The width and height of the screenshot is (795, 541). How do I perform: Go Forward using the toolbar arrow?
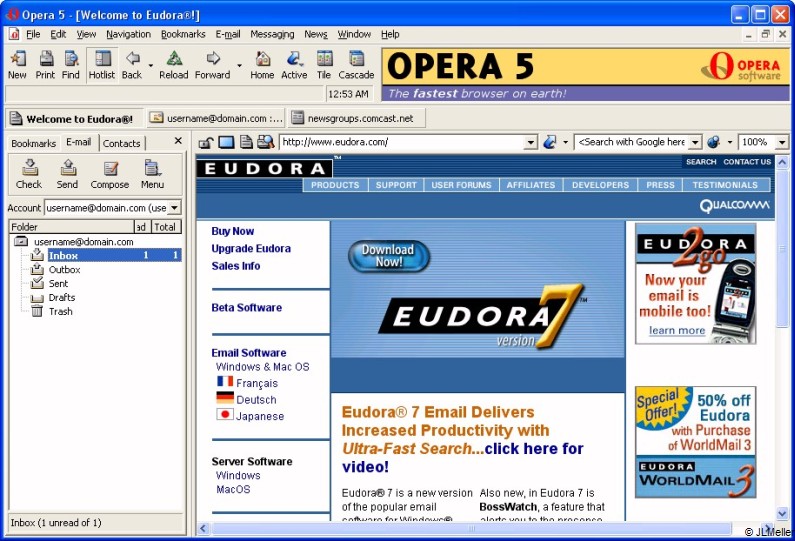click(212, 65)
